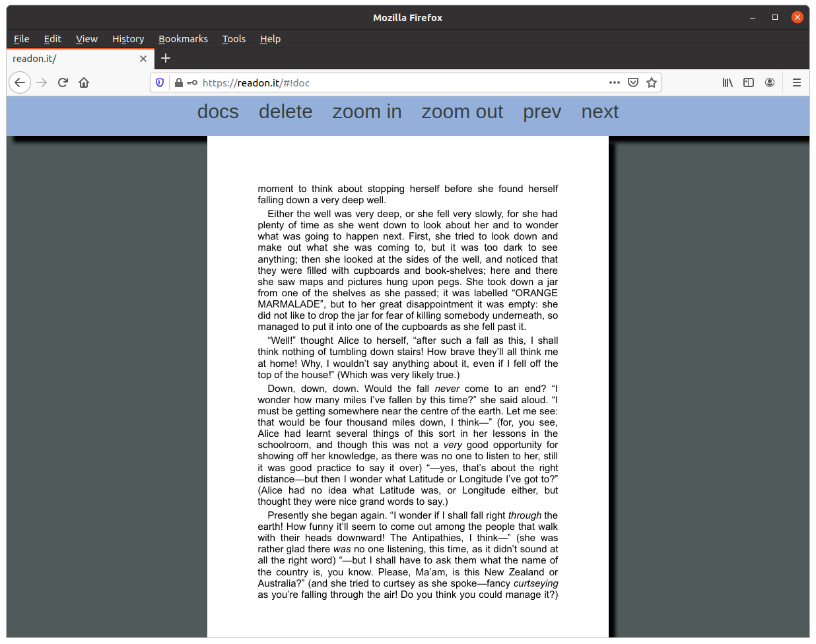Open a new tab
816x644 pixels.
point(166,58)
